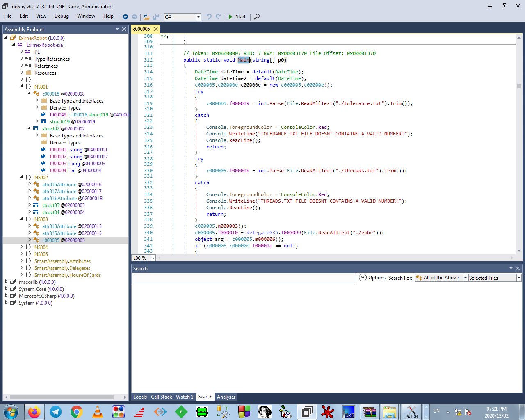525x420 pixels.
Task: Close the c000005 document tab
Action: click(x=155, y=29)
